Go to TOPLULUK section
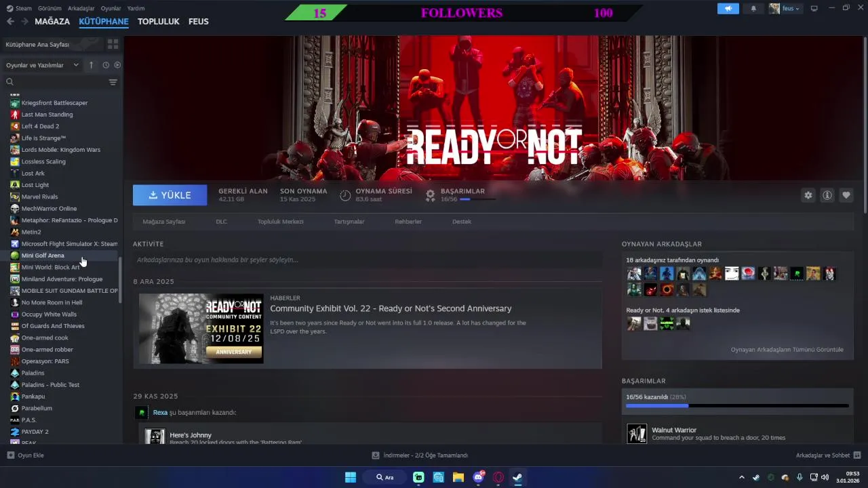Screen dimensions: 868x488 click(x=159, y=22)
